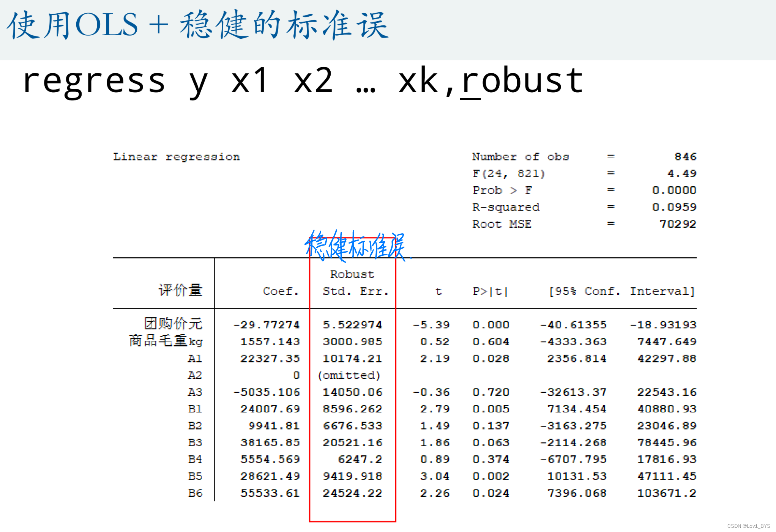
Task: Click the Root MSE value 70292
Action: (x=677, y=224)
